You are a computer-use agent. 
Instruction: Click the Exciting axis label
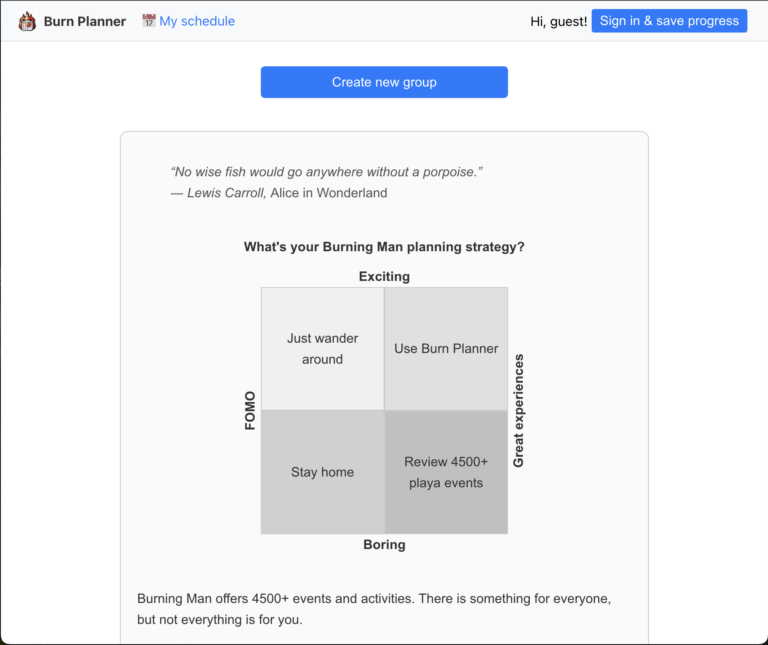click(384, 276)
